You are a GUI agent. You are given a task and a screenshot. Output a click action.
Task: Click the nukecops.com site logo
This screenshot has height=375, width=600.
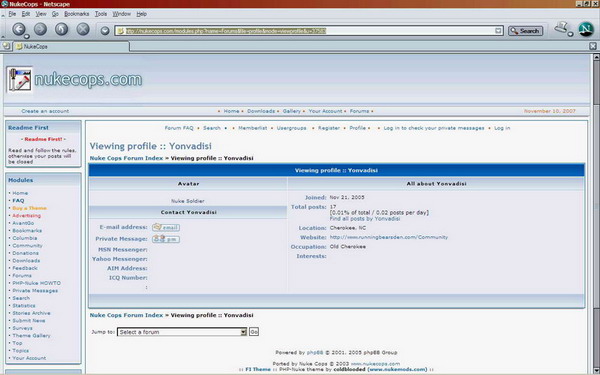pyautogui.click(x=74, y=80)
